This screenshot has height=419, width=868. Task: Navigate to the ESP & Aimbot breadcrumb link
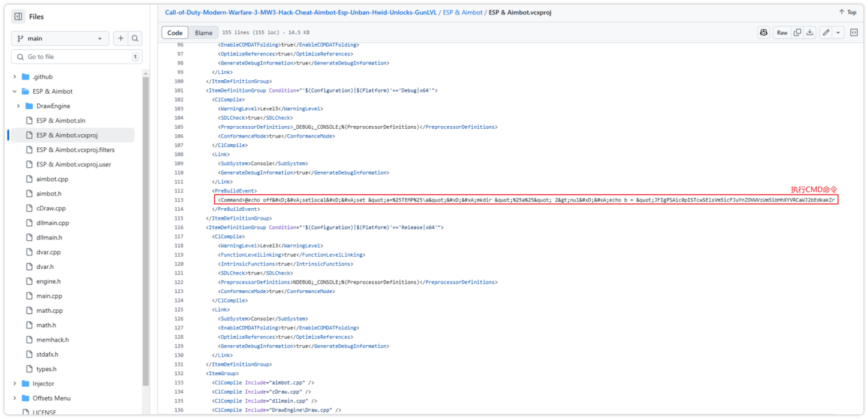tap(461, 12)
